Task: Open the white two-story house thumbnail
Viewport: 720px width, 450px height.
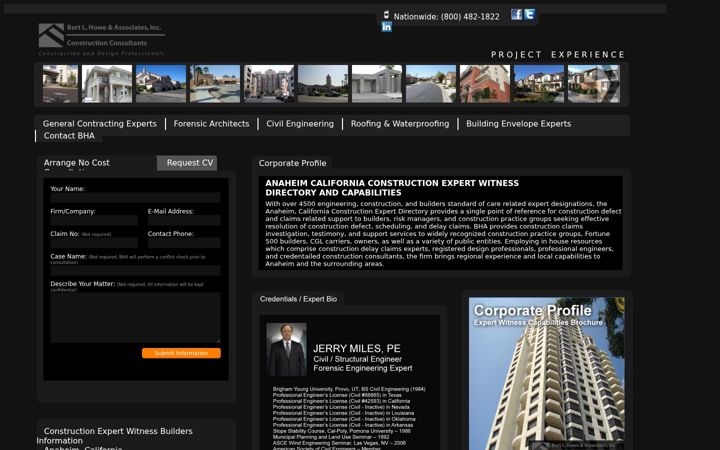Action: 107,84
